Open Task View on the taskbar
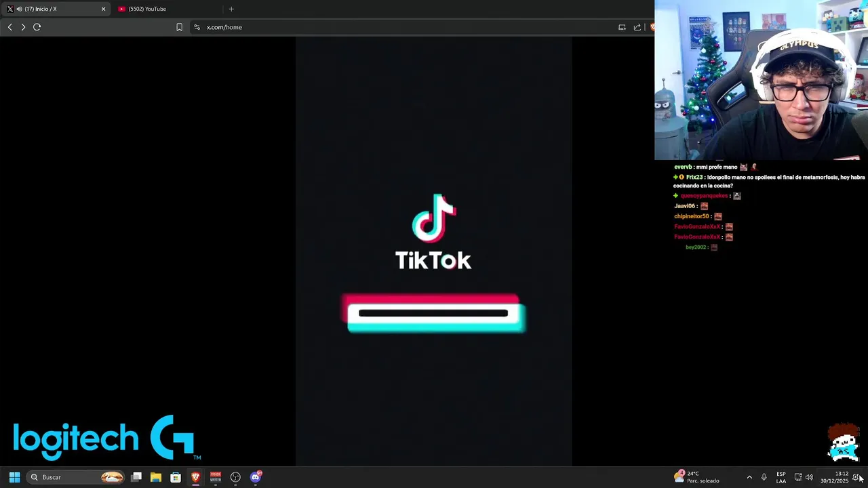 136,477
